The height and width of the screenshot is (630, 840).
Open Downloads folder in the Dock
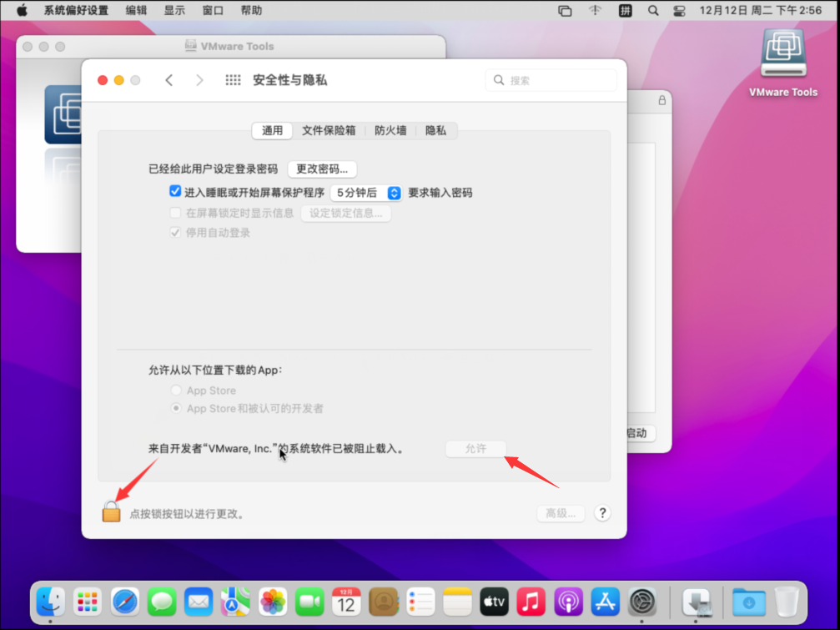pyautogui.click(x=749, y=602)
